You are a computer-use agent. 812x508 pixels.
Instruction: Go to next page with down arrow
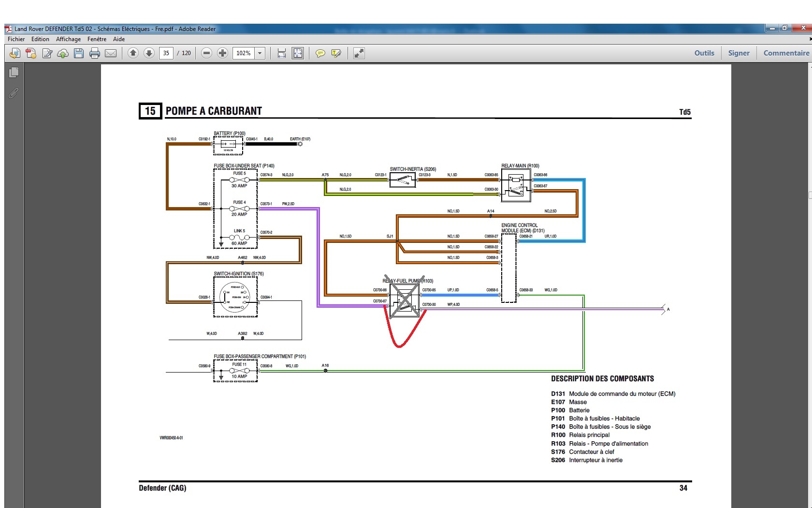pyautogui.click(x=149, y=53)
